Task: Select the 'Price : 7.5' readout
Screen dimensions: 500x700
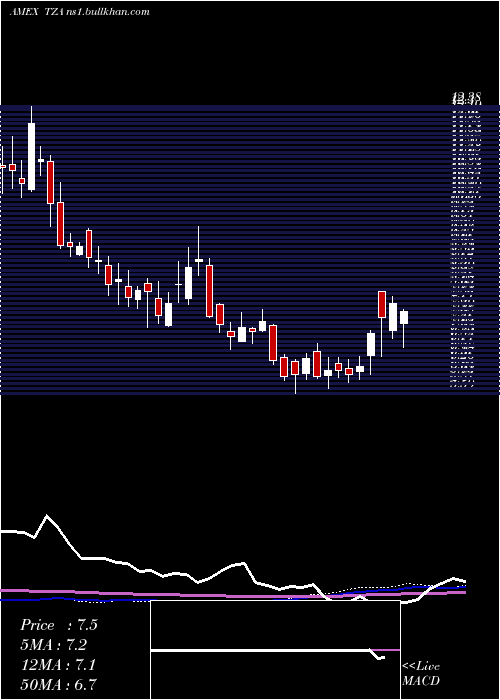Action: (x=58, y=625)
